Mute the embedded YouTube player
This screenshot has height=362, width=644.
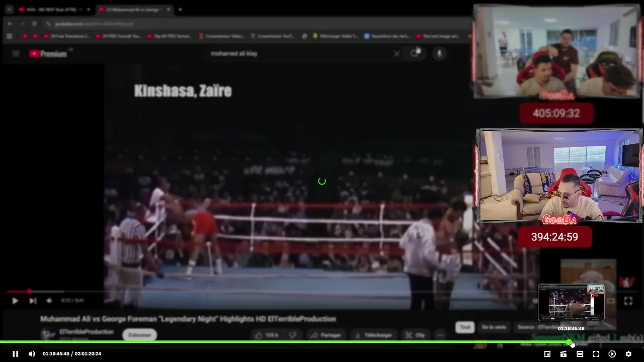(49, 301)
